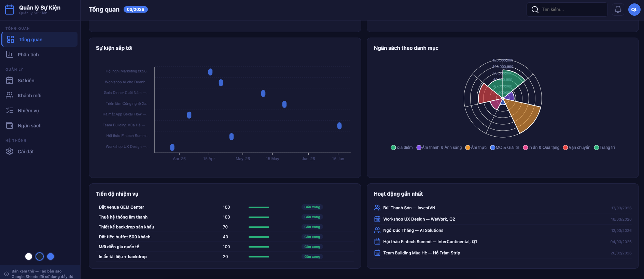Click the 03/2026 period badge
Screen dimensions: 644x279
136,10
